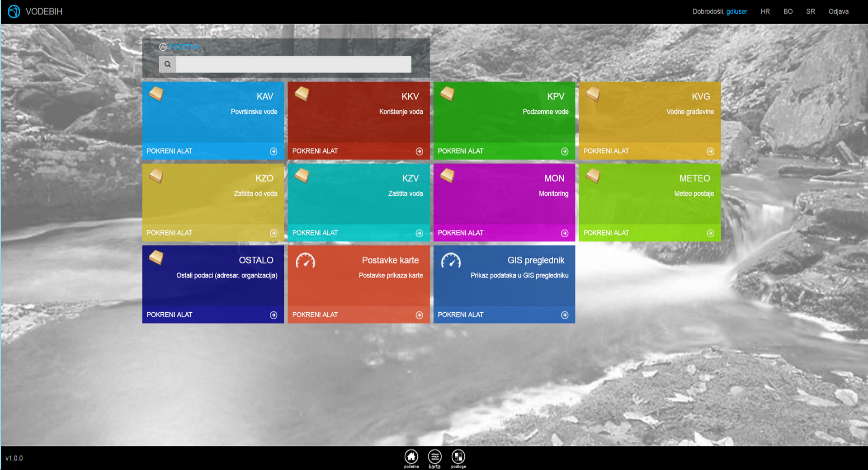
Task: Click the početna home icon in bottom bar
Action: click(411, 457)
